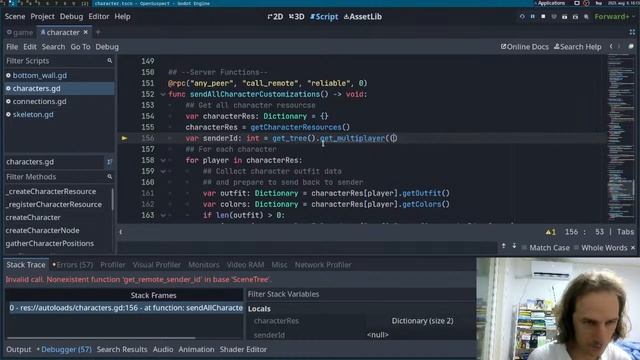Open the Output bottom panel
The height and width of the screenshot is (360, 640).
[x=18, y=349]
